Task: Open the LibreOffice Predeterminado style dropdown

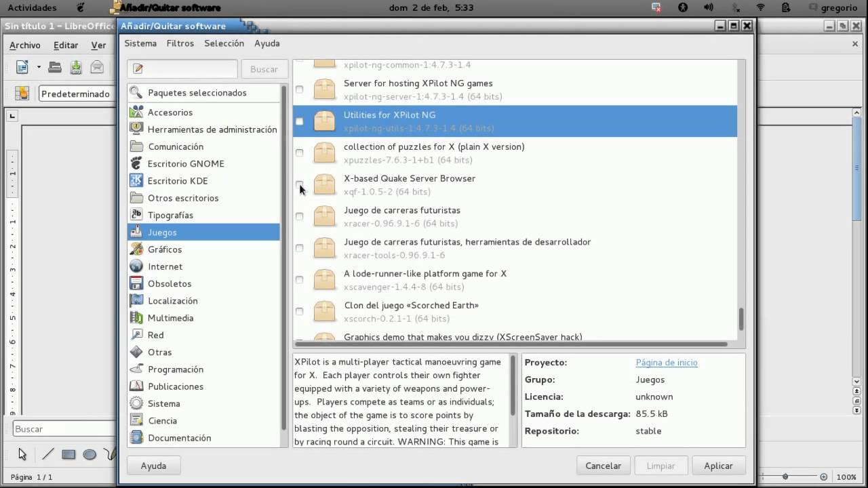Action: click(x=77, y=94)
